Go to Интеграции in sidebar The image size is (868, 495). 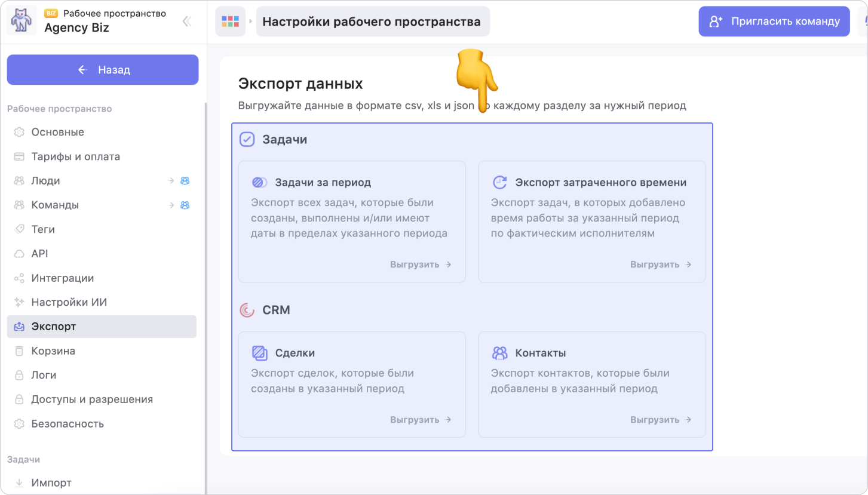(x=62, y=278)
